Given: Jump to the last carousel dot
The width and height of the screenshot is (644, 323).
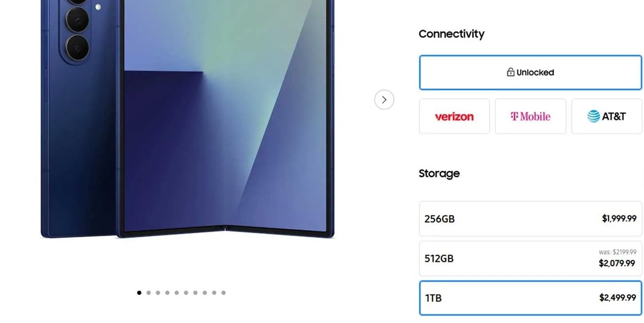Looking at the screenshot, I should [223, 292].
